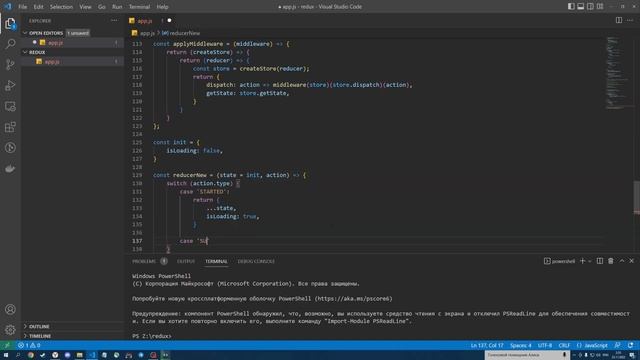Collapse the REDUX folder section
The height and width of the screenshot is (360, 640).
click(x=37, y=52)
